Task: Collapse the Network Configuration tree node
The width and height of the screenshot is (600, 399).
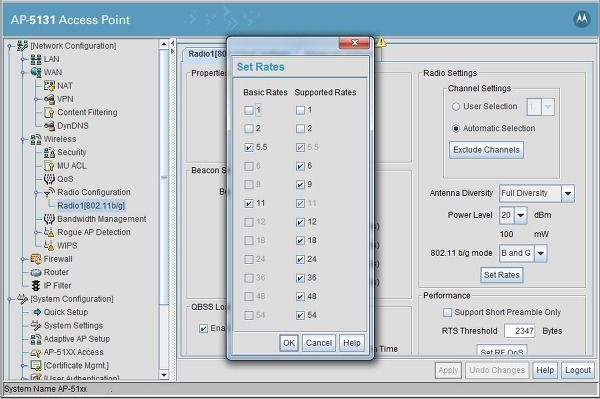Action: click(x=10, y=46)
